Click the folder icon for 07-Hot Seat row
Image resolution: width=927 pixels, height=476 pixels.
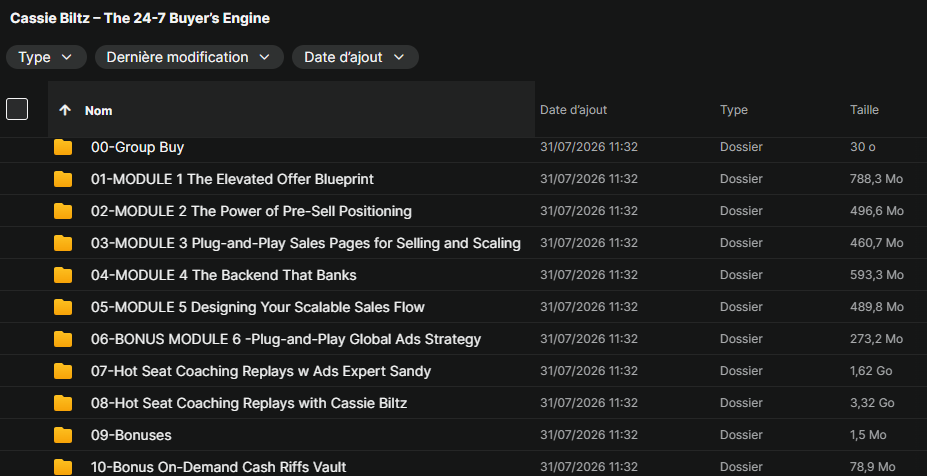pos(63,371)
